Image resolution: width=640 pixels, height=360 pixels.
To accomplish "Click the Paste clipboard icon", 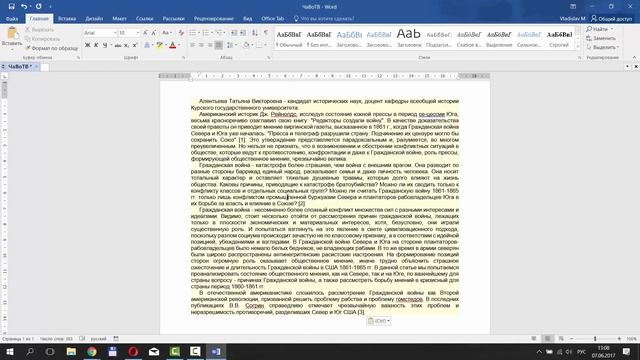I will pyautogui.click(x=12, y=33).
